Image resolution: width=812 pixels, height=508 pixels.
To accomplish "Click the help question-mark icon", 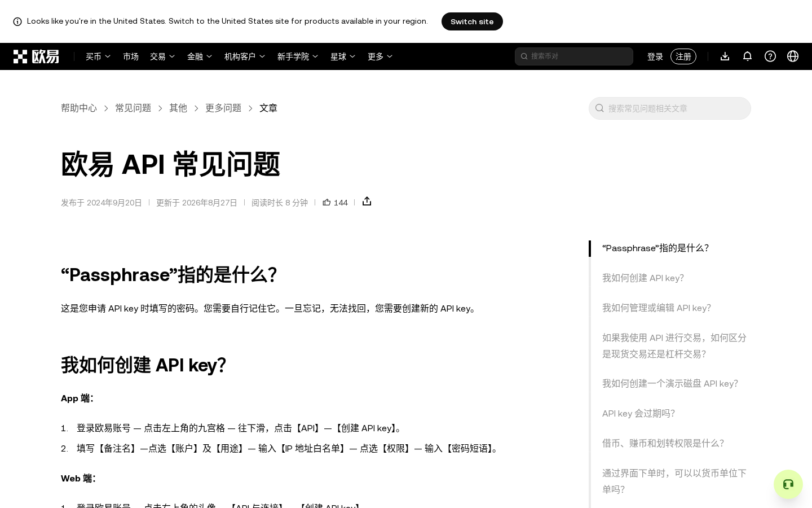I will [770, 56].
